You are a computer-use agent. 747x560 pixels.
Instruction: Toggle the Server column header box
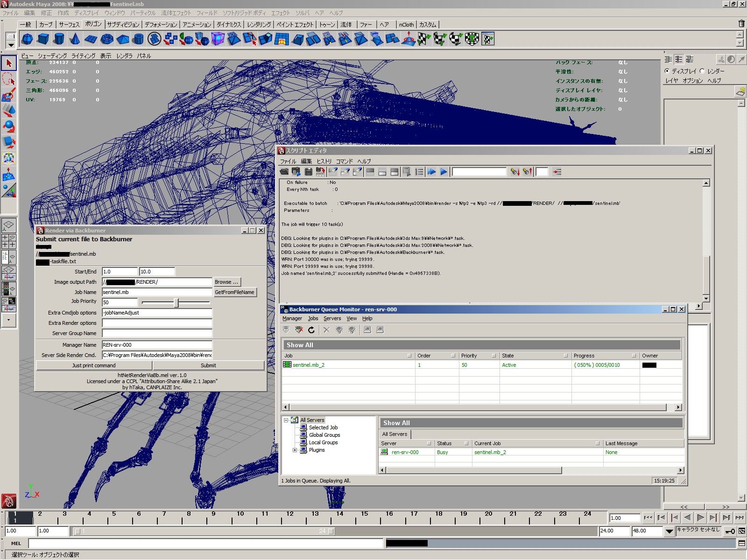[429, 443]
